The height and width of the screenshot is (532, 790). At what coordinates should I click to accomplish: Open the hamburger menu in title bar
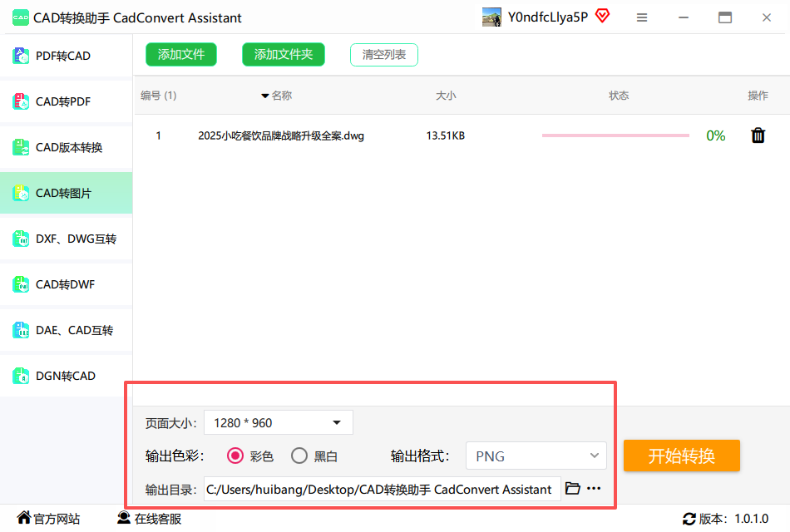pyautogui.click(x=642, y=17)
